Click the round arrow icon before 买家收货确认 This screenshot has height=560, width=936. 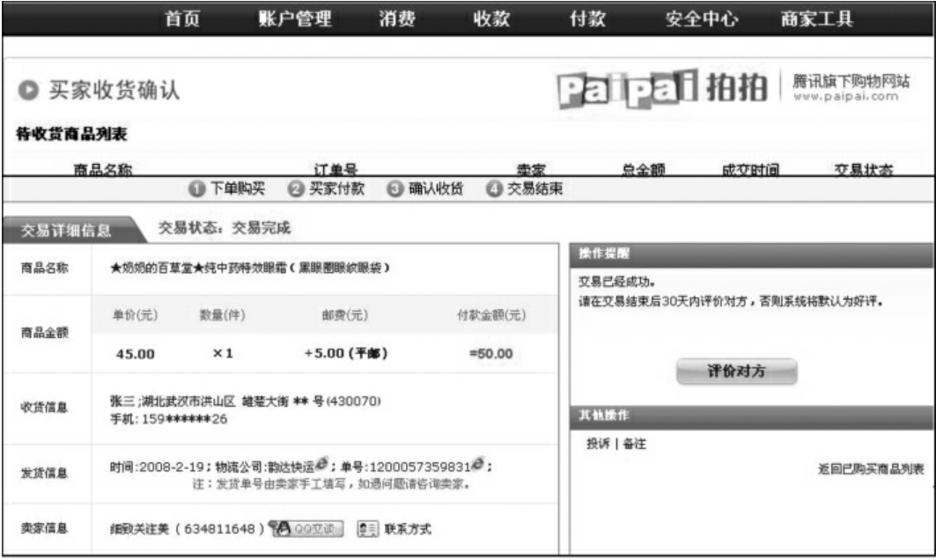28,90
